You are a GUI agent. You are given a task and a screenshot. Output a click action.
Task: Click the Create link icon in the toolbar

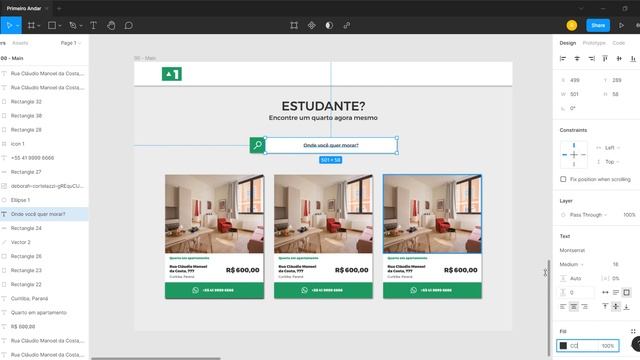[x=347, y=25]
